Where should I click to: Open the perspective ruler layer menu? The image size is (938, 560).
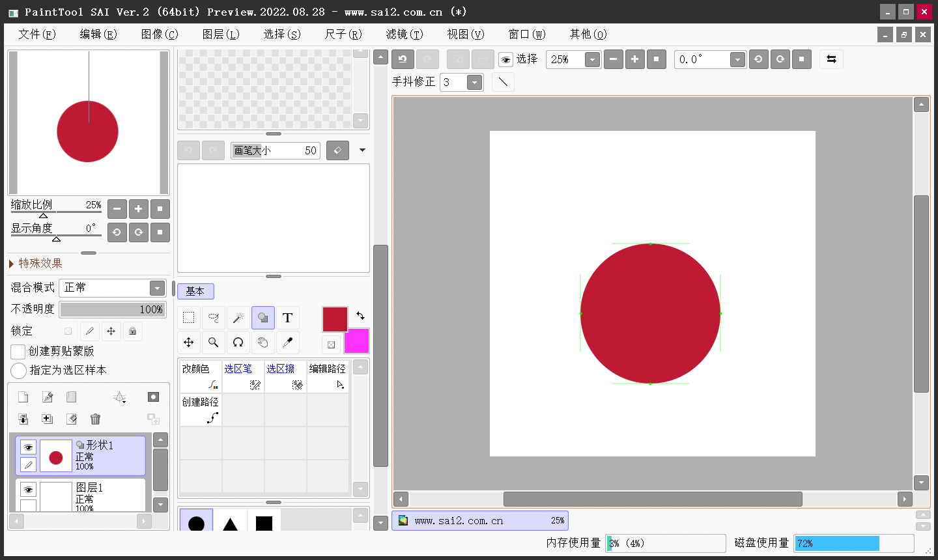[x=120, y=397]
